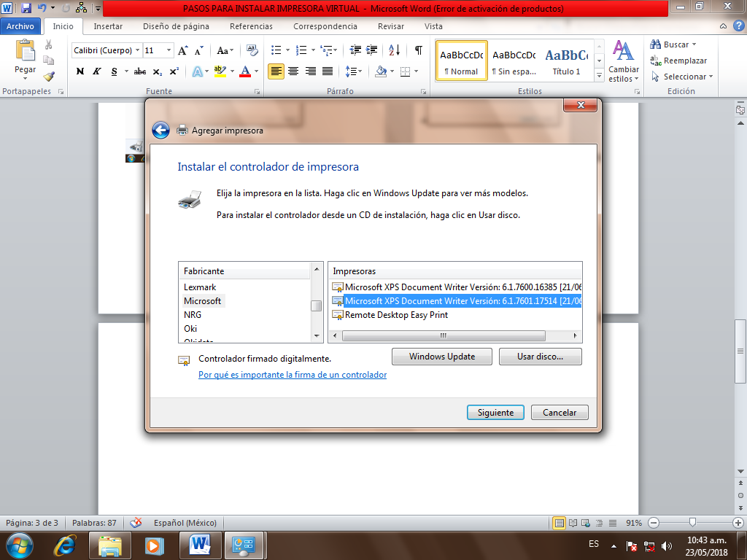
Task: Toggle strikethrough (abc) formatting
Action: point(140,71)
